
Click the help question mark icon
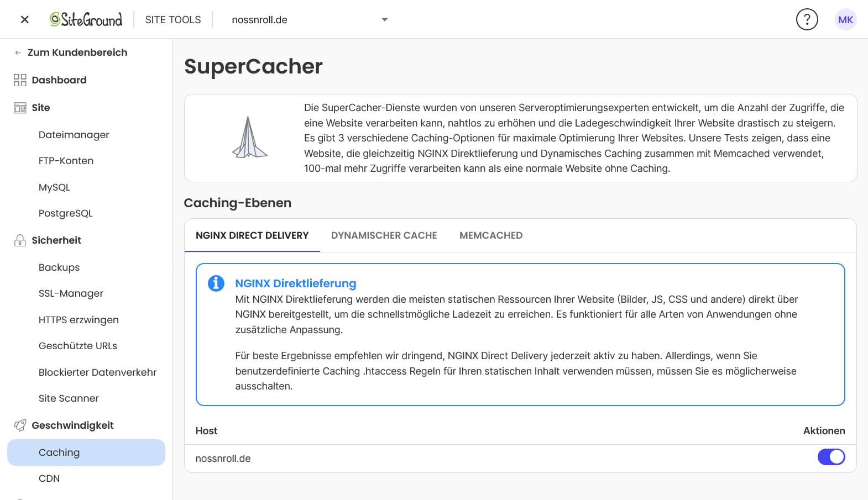coord(807,20)
